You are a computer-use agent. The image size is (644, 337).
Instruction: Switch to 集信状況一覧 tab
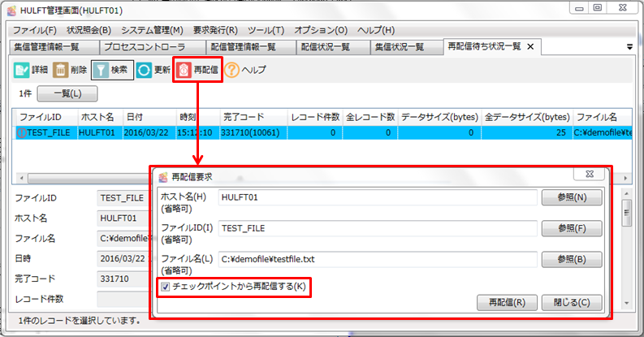click(x=407, y=47)
